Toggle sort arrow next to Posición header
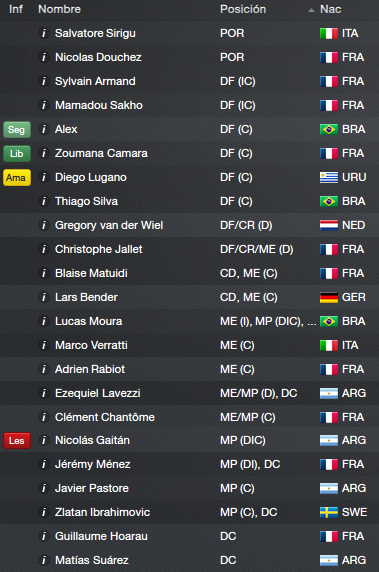Screen dimensions: 379x572 click(x=311, y=10)
